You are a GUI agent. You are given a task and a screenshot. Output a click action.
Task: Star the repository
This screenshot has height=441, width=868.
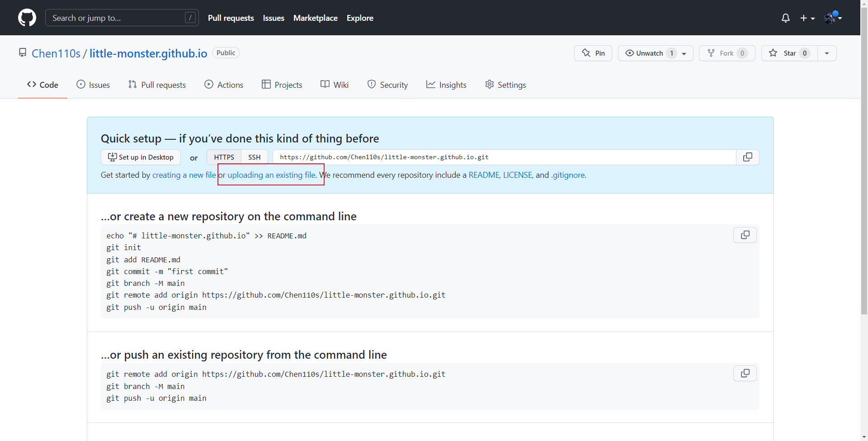(789, 53)
